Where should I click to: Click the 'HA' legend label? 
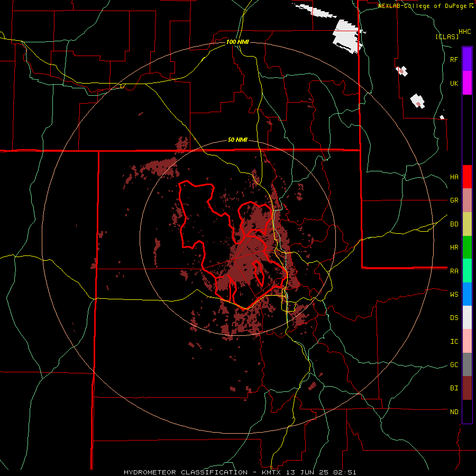pyautogui.click(x=454, y=177)
